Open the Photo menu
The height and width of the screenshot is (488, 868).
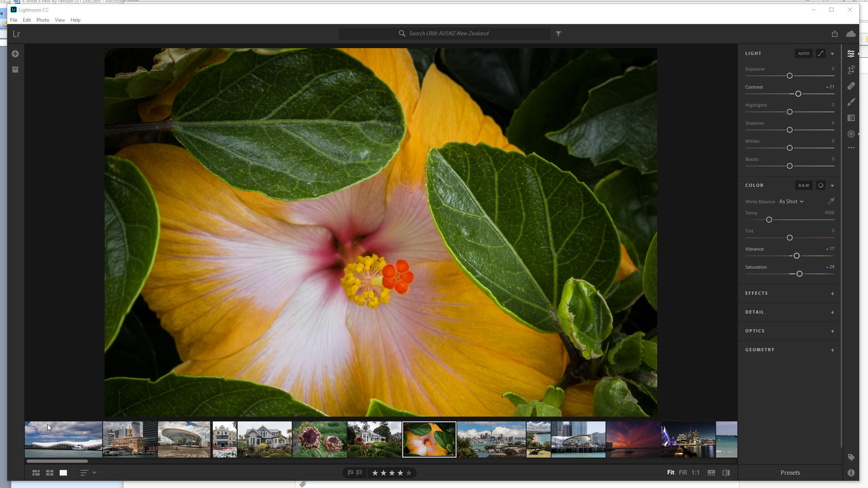43,20
